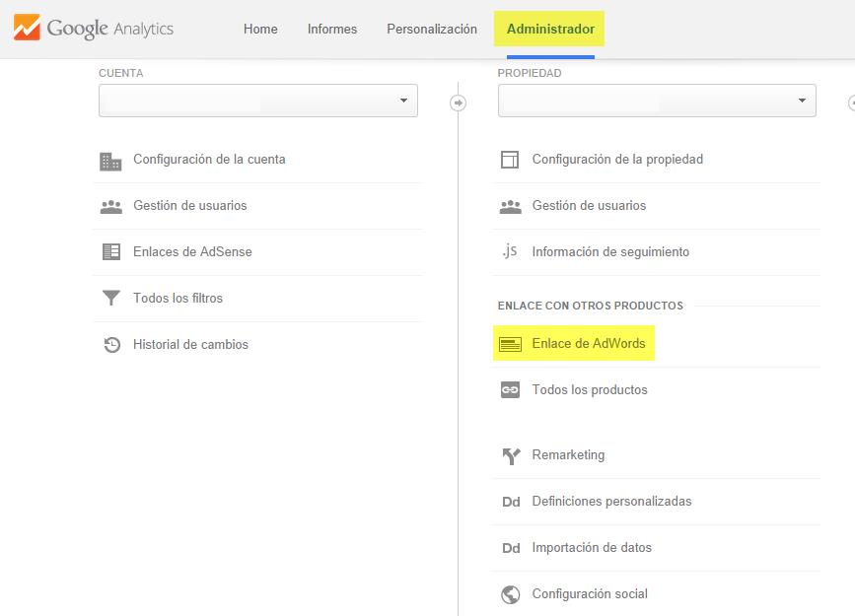Click the building icon for Configuración de la cuenta
Screen dimensions: 855x616
(110, 160)
